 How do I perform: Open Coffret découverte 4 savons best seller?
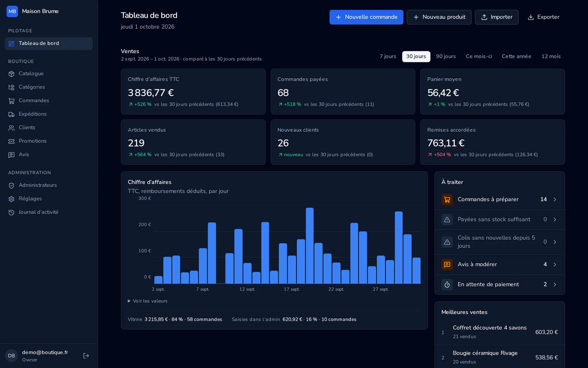point(500,332)
